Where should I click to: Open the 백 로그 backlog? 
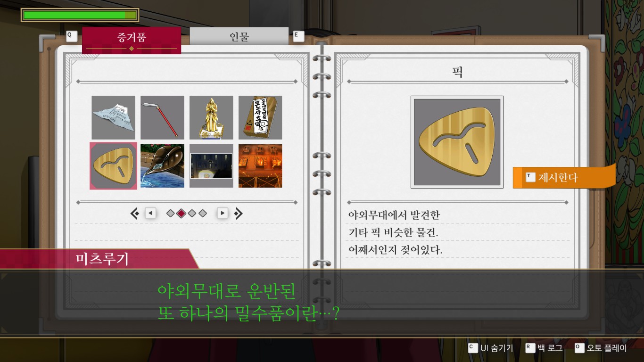(x=544, y=348)
